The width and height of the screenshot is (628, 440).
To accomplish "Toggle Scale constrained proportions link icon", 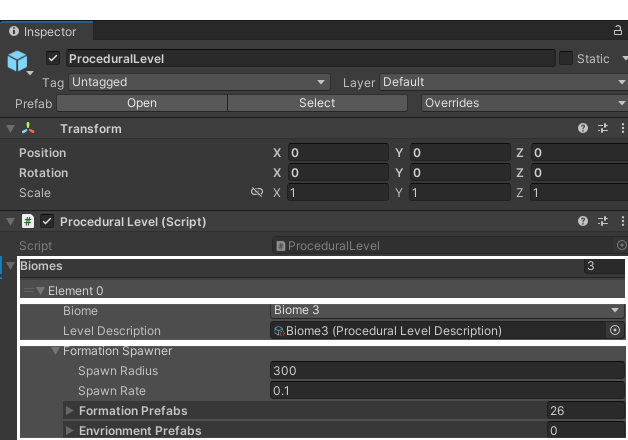I will [257, 193].
